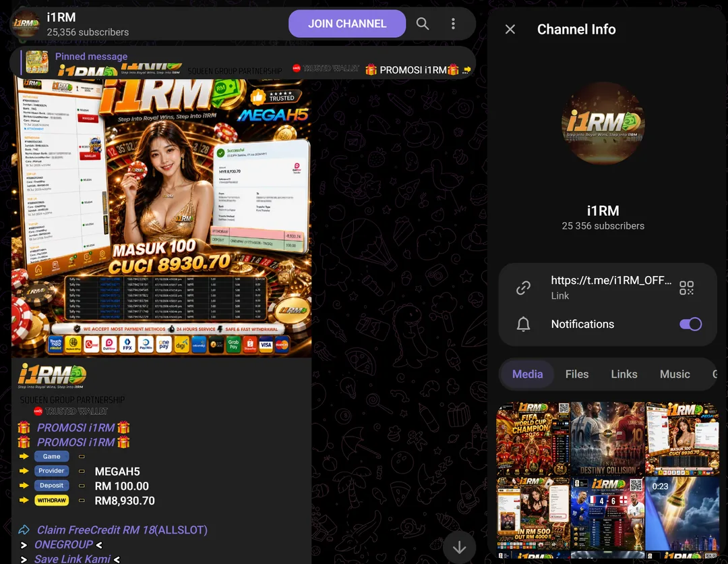Open the 4-6 football score media thumbnail

[607, 513]
